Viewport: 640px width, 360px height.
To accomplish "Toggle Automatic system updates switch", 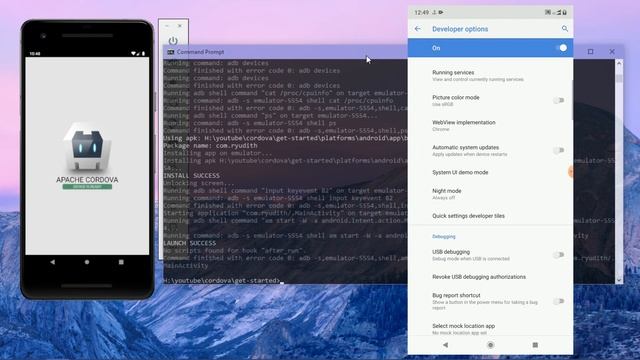I will 559,150.
